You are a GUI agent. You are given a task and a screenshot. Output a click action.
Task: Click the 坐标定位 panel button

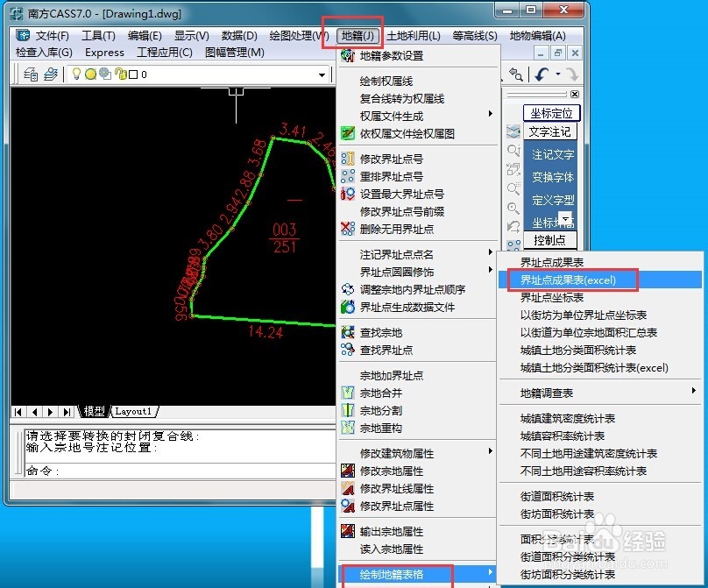point(551,113)
